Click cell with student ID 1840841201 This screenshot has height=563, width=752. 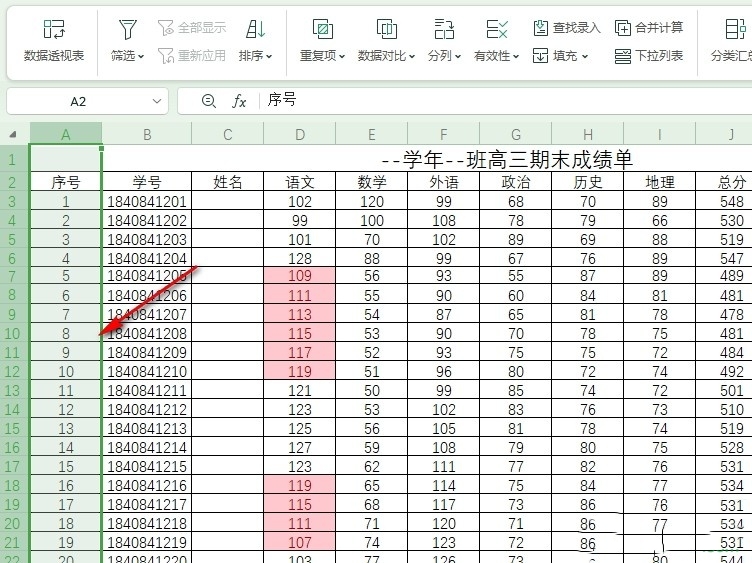click(x=147, y=201)
